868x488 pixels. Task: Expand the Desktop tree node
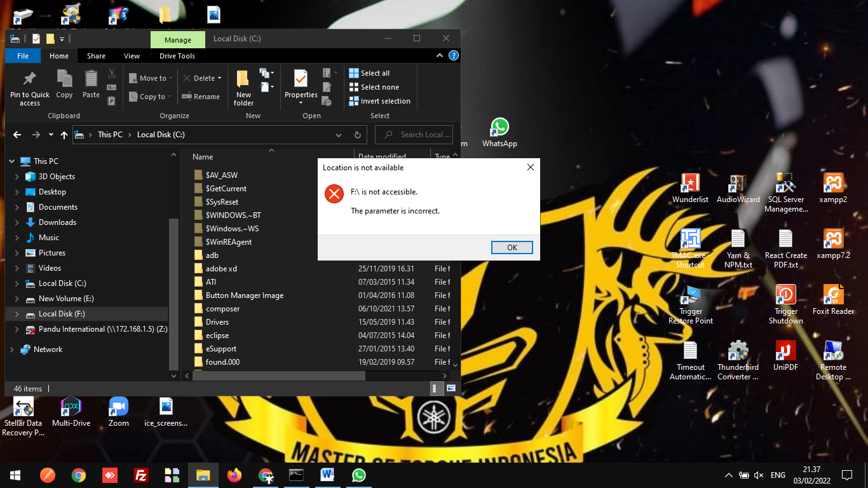point(17,192)
